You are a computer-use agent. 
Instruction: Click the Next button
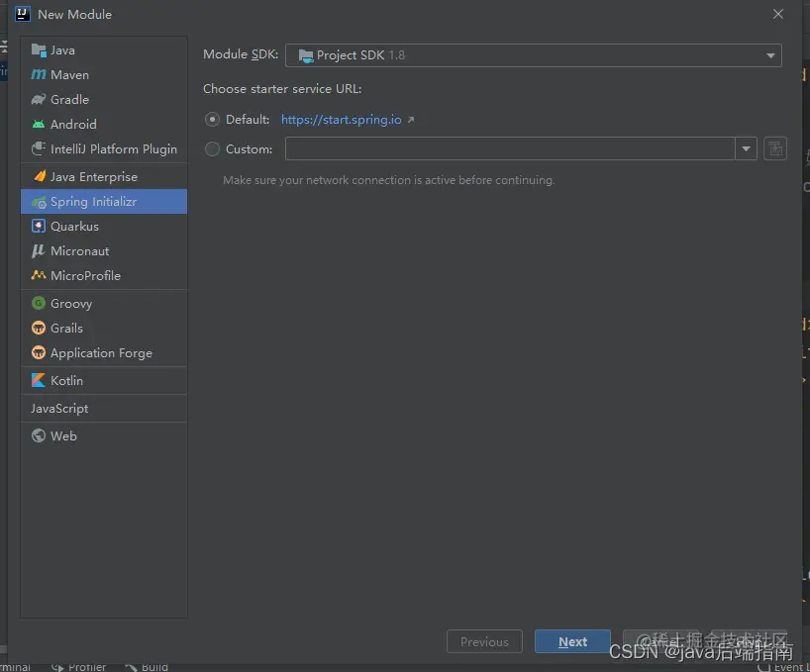[x=572, y=641]
